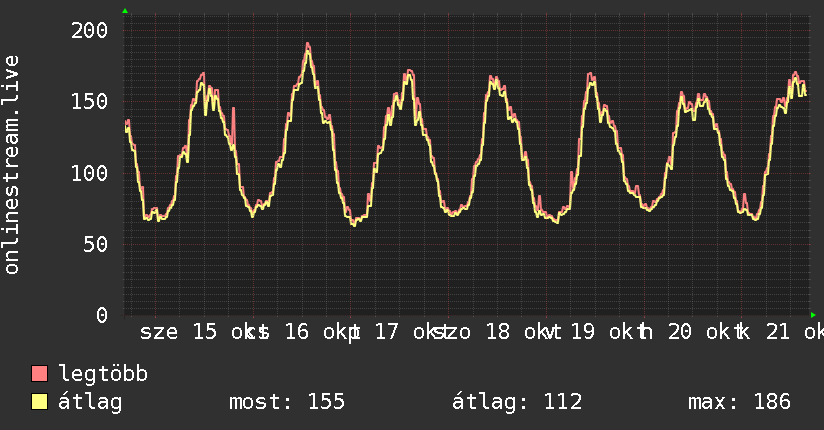Select the '20 okt' date label
Image resolution: width=824 pixels, height=430 pixels.
point(698,332)
